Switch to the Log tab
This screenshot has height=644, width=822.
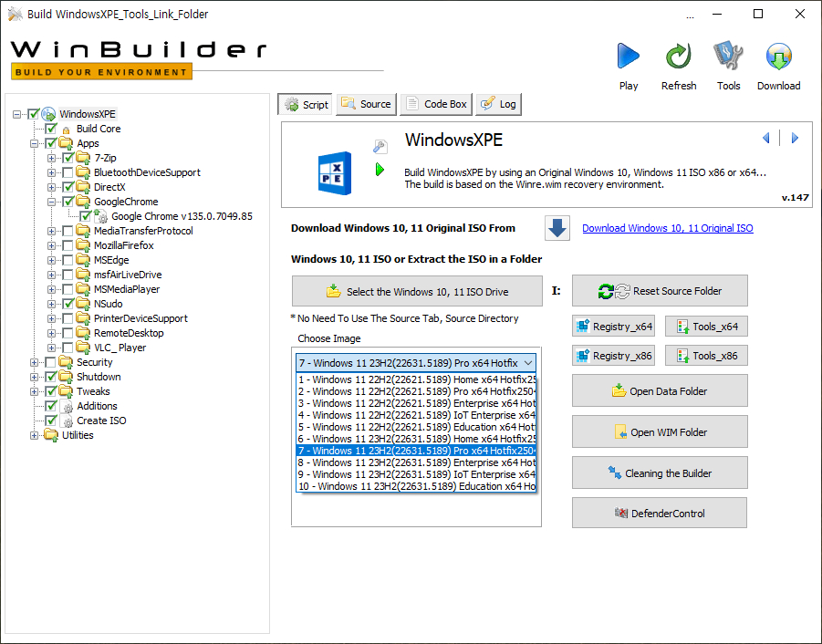point(498,104)
